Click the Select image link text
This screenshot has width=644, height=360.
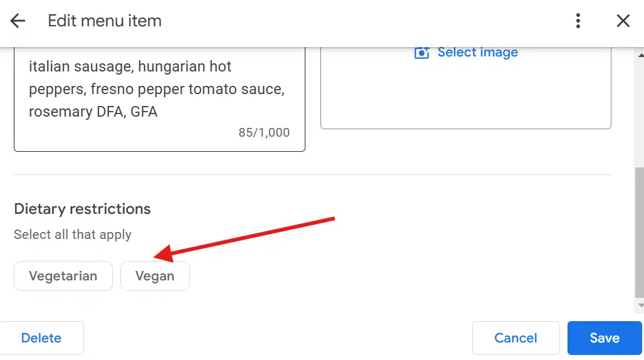point(477,53)
